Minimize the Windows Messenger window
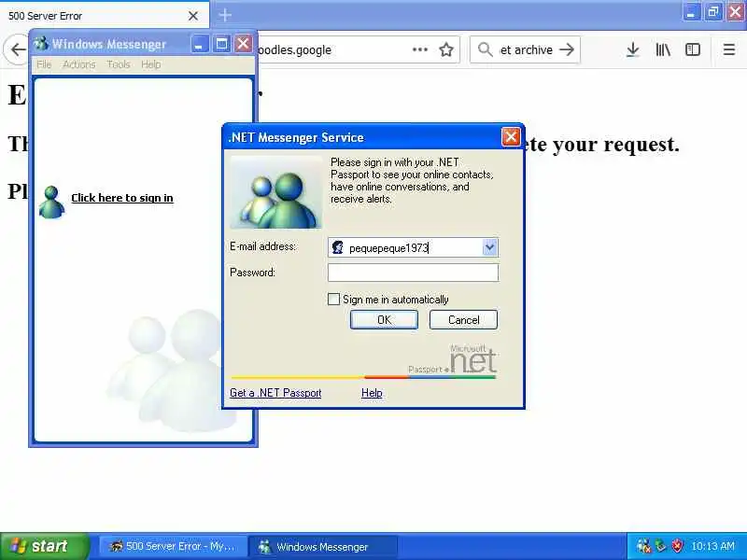 click(x=199, y=44)
